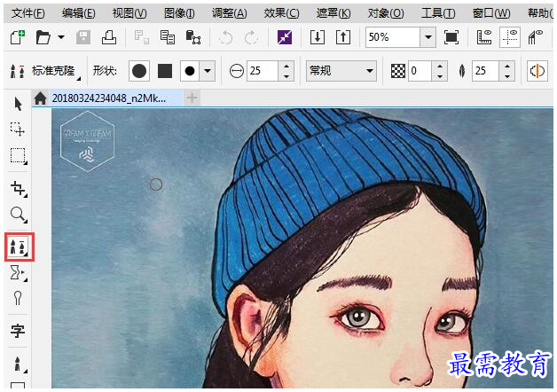Select the Rectangle Mask tool
557x392 pixels.
point(18,156)
